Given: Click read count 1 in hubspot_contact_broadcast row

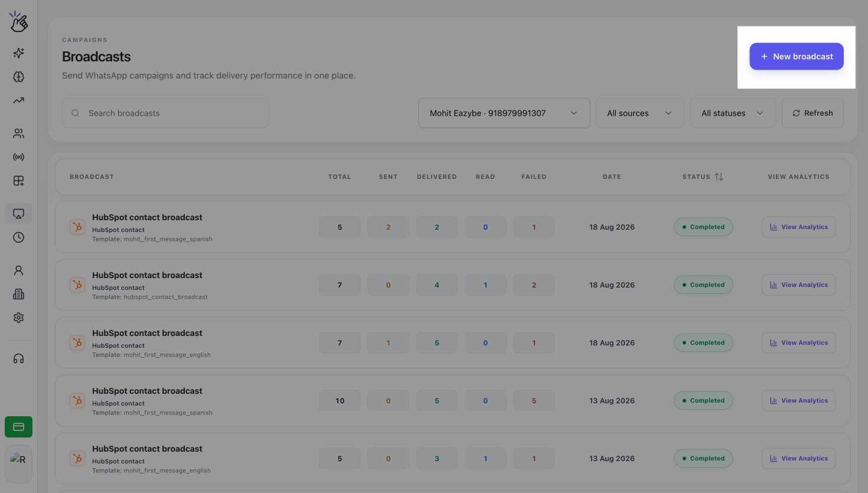Looking at the screenshot, I should point(485,285).
